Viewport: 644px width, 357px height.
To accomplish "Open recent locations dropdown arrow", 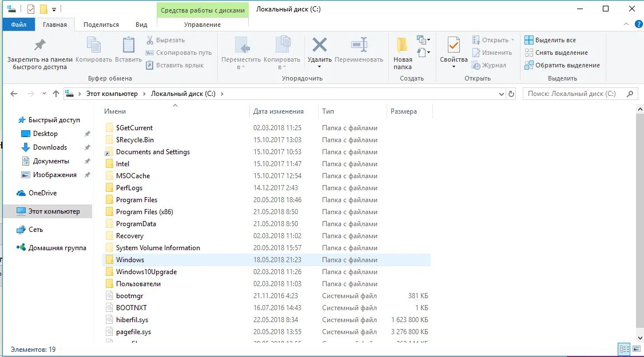I will [44, 94].
